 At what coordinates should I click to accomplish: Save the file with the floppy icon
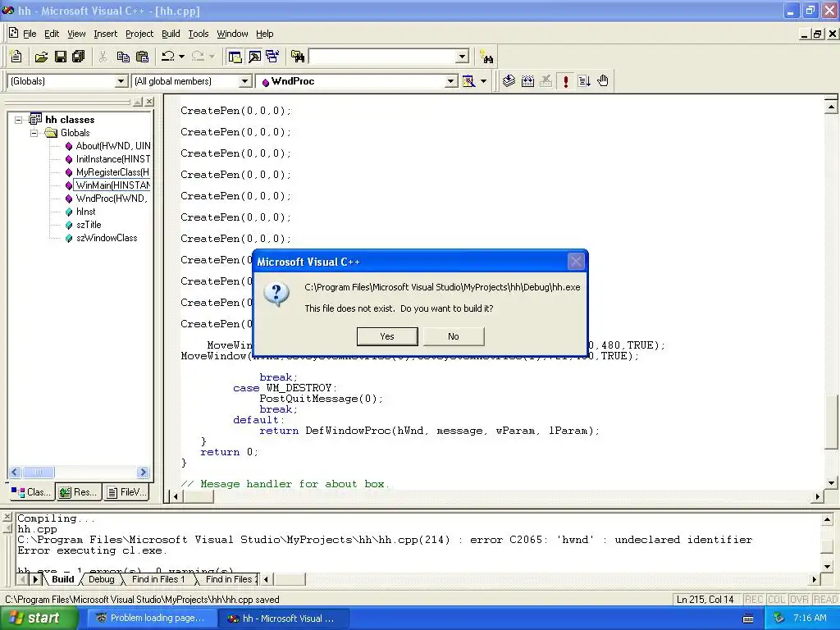click(60, 57)
